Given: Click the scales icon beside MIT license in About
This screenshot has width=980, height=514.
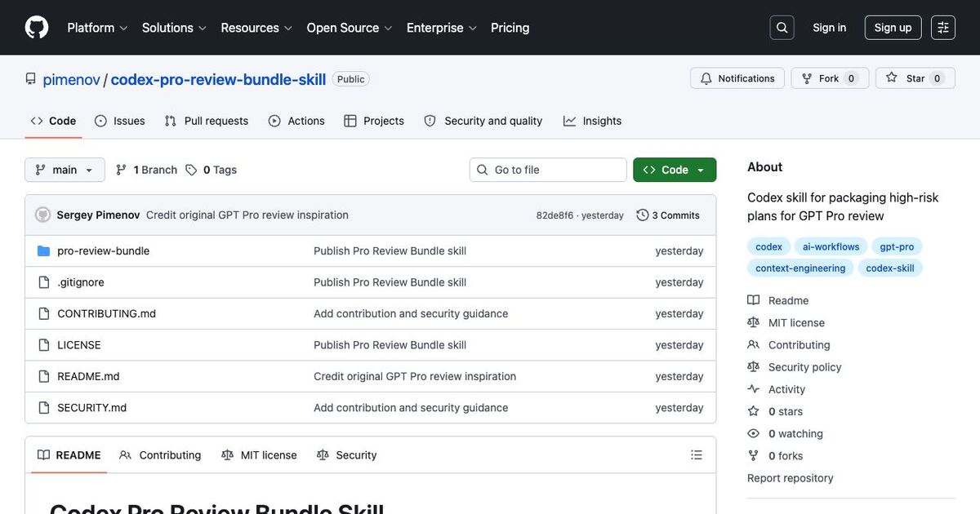Looking at the screenshot, I should click(753, 322).
